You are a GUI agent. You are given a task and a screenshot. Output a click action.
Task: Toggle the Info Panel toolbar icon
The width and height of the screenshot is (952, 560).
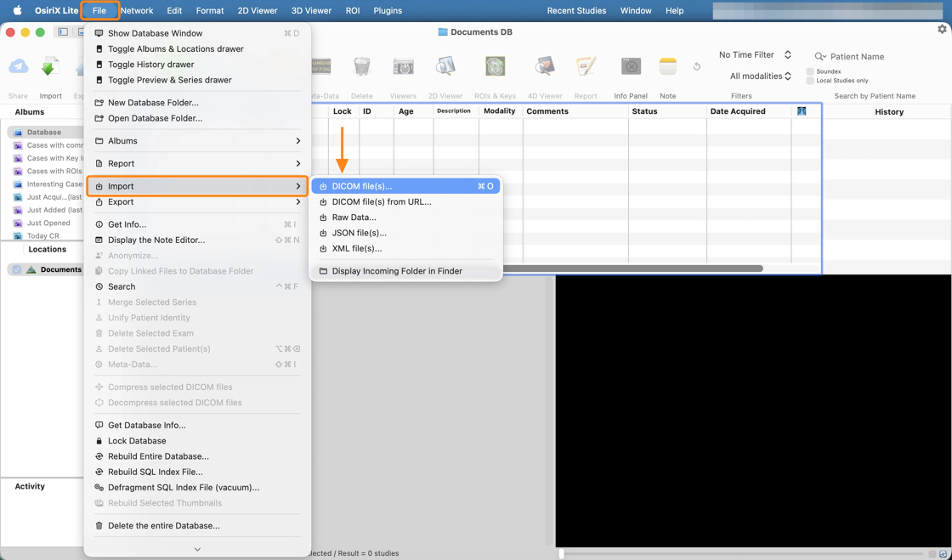coord(631,66)
